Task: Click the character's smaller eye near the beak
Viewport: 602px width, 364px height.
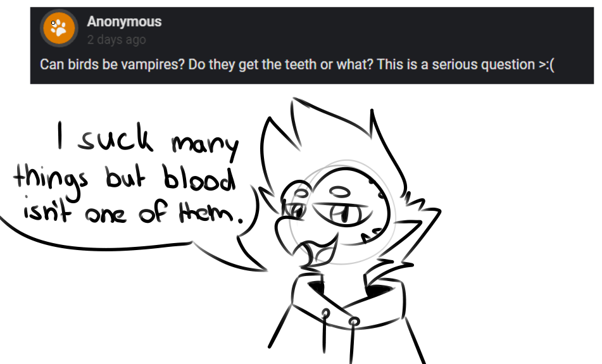Action: [x=295, y=210]
